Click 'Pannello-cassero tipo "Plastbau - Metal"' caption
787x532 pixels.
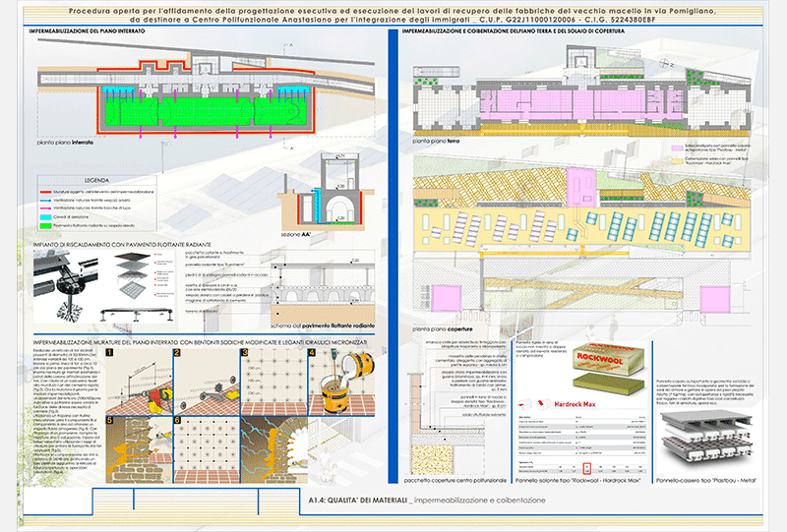(705, 480)
